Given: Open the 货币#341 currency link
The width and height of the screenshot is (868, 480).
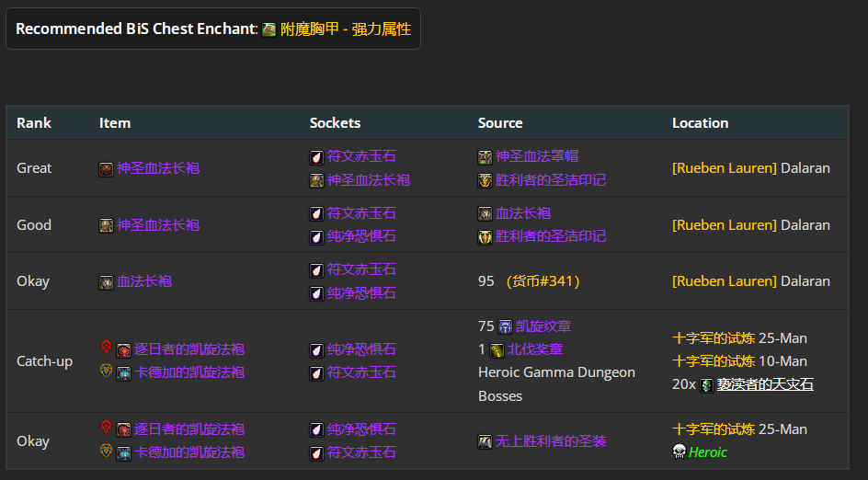Looking at the screenshot, I should [542, 281].
